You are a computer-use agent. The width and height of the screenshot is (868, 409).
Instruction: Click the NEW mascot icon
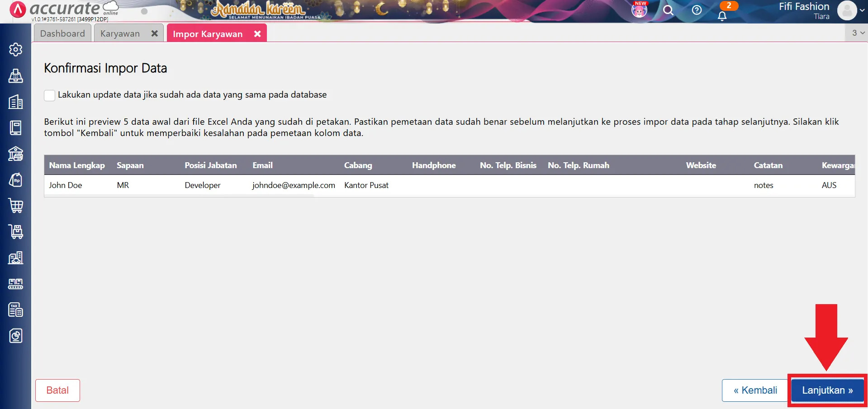(x=639, y=10)
